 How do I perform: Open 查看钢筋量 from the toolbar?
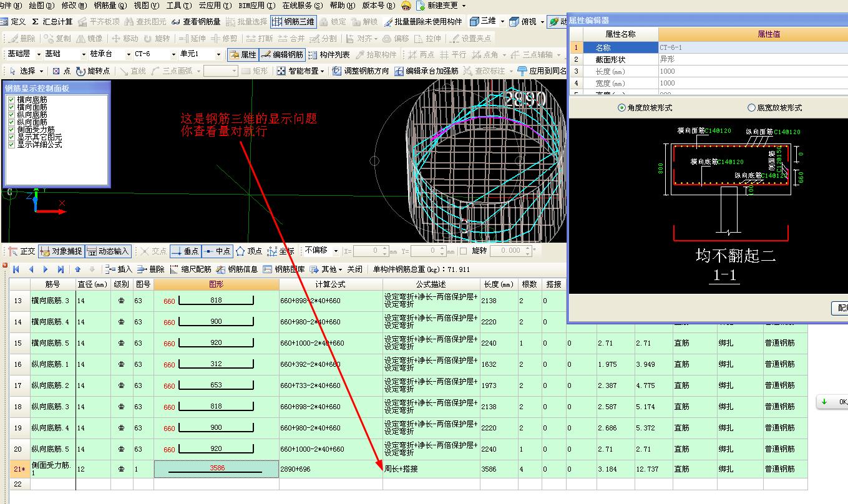click(195, 22)
